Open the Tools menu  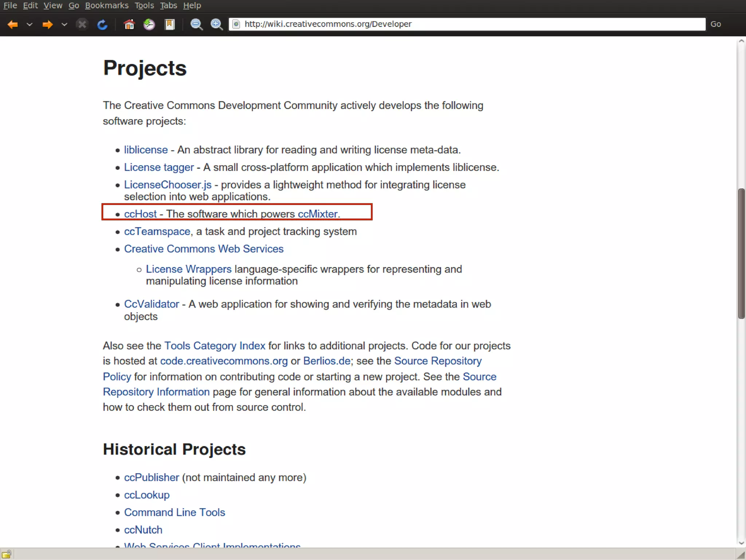[x=144, y=5]
